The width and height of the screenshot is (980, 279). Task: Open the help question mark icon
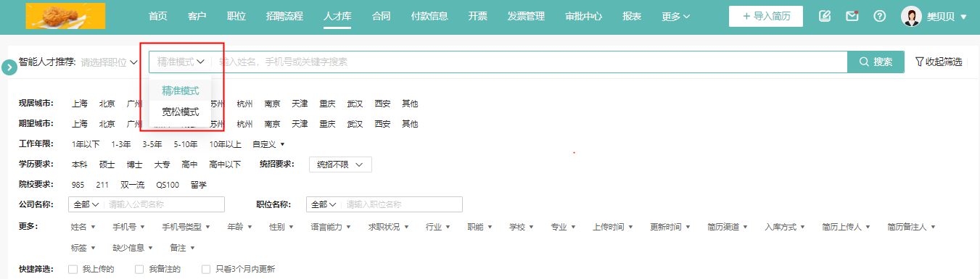880,16
